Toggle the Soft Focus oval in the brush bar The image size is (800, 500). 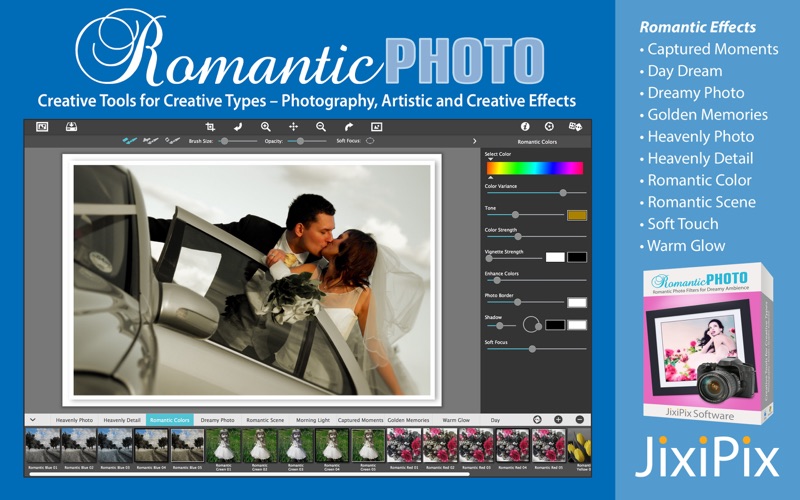point(370,141)
